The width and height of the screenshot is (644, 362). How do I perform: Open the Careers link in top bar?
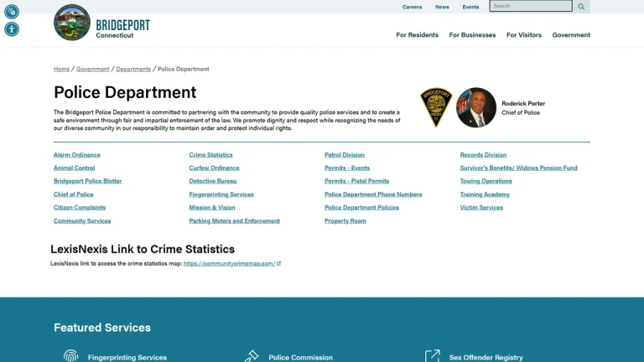[412, 7]
